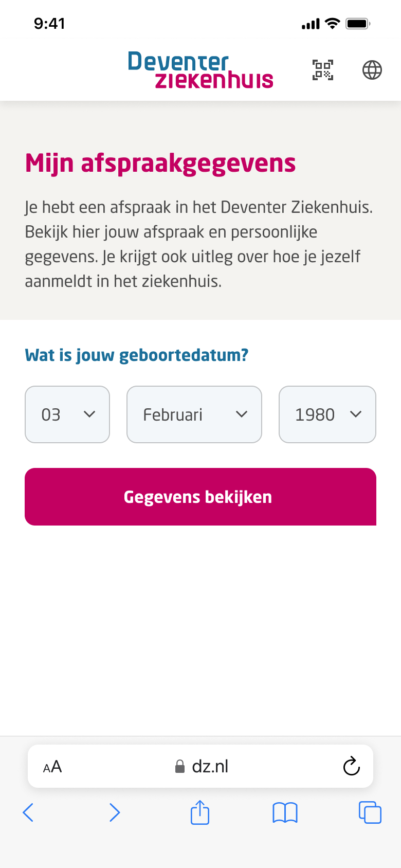Reload the page in Safari

(x=351, y=766)
